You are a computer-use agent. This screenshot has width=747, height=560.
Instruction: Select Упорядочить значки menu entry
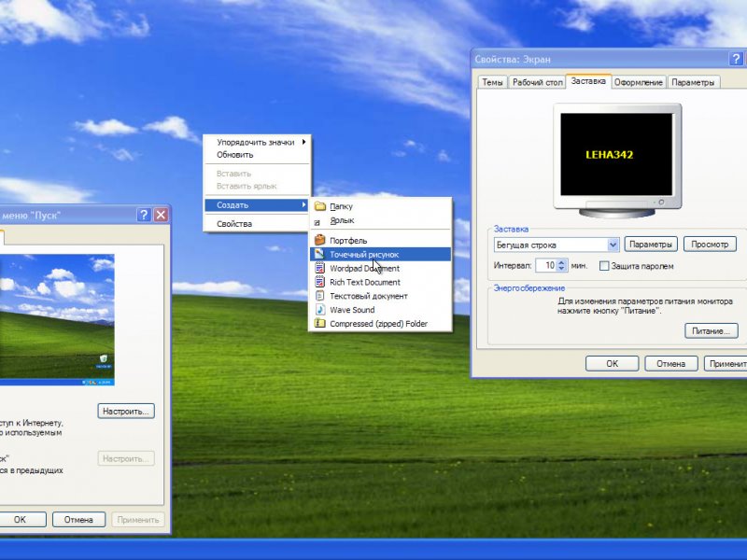pyautogui.click(x=258, y=142)
